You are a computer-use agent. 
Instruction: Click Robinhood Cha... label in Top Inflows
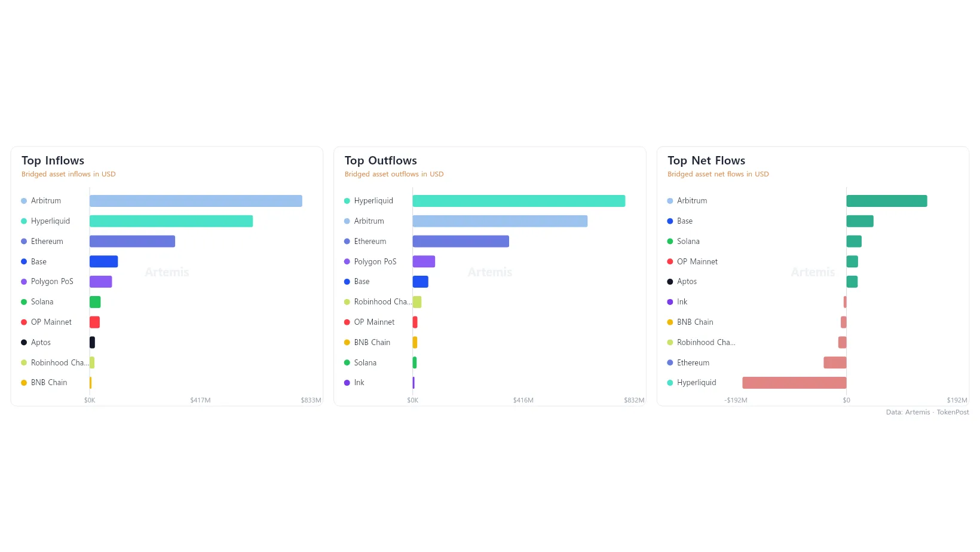click(x=60, y=362)
